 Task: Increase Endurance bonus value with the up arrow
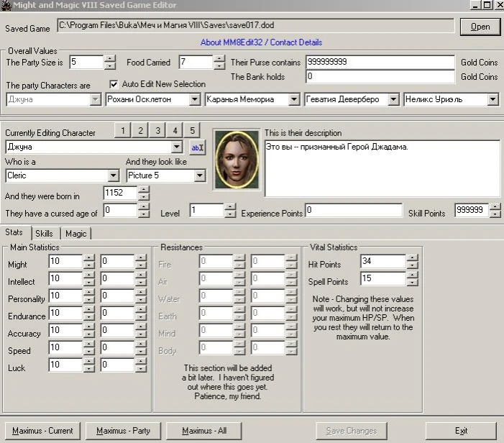[140, 309]
